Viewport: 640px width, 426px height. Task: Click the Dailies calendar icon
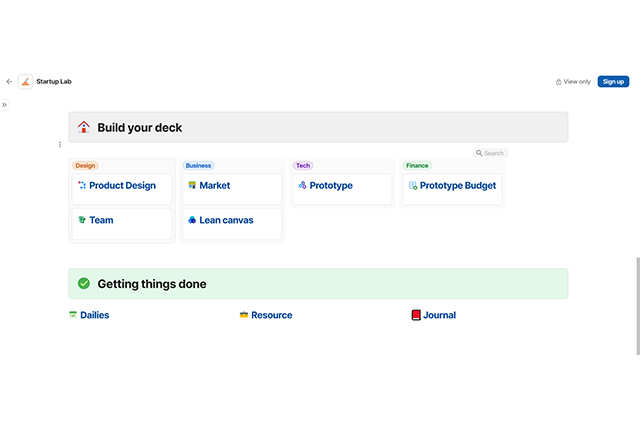[x=73, y=315]
